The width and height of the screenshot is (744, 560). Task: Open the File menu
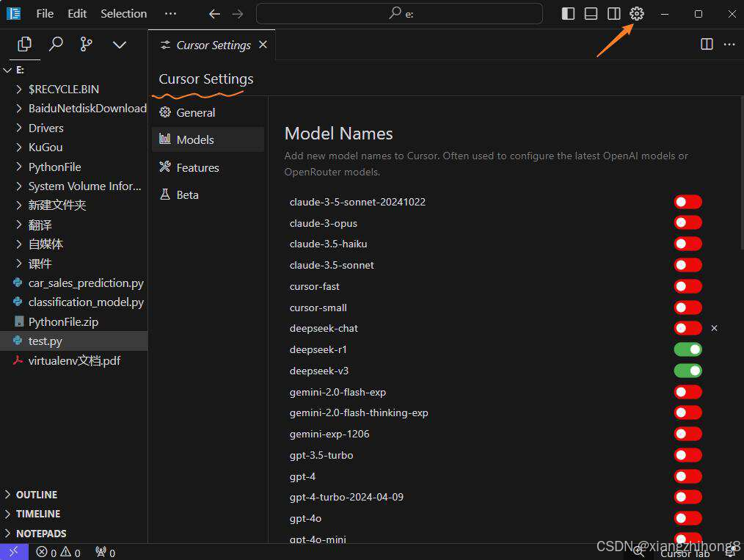point(45,14)
